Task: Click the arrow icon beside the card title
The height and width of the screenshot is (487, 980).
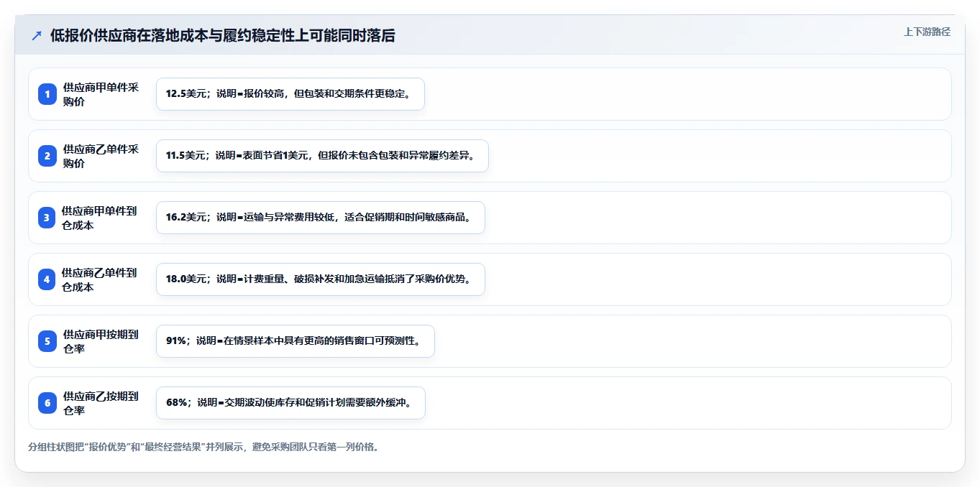Action: 37,36
